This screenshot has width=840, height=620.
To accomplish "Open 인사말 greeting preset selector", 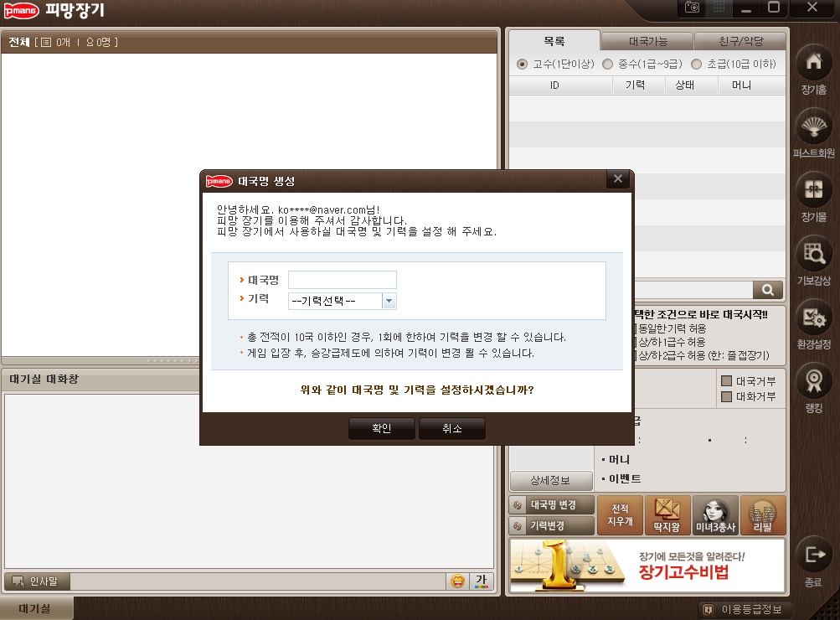I will point(37,581).
